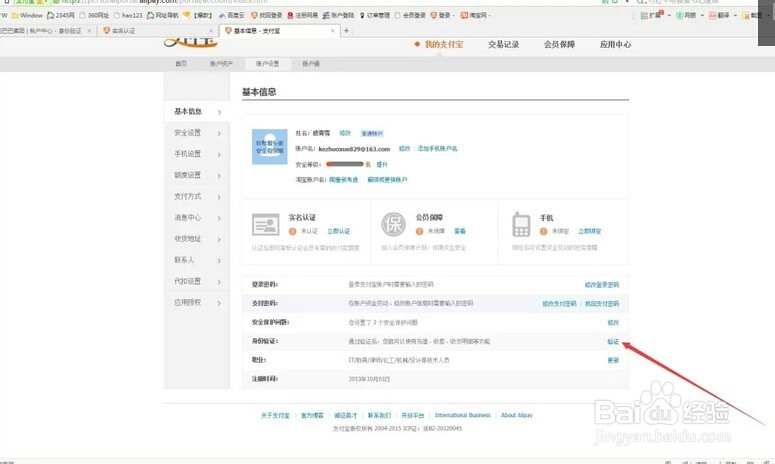The height and width of the screenshot is (464, 775).
Task: Open the 360网址 bookmark
Action: click(94, 15)
